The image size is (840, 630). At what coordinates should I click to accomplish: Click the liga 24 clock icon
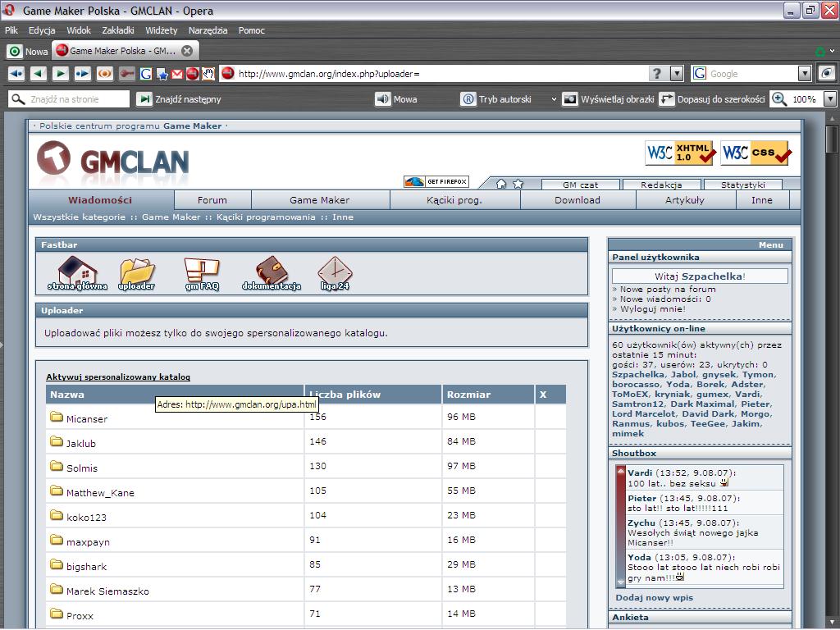coord(335,272)
